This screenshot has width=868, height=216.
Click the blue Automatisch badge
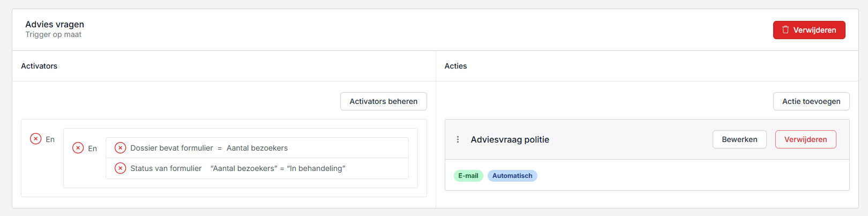tap(512, 176)
